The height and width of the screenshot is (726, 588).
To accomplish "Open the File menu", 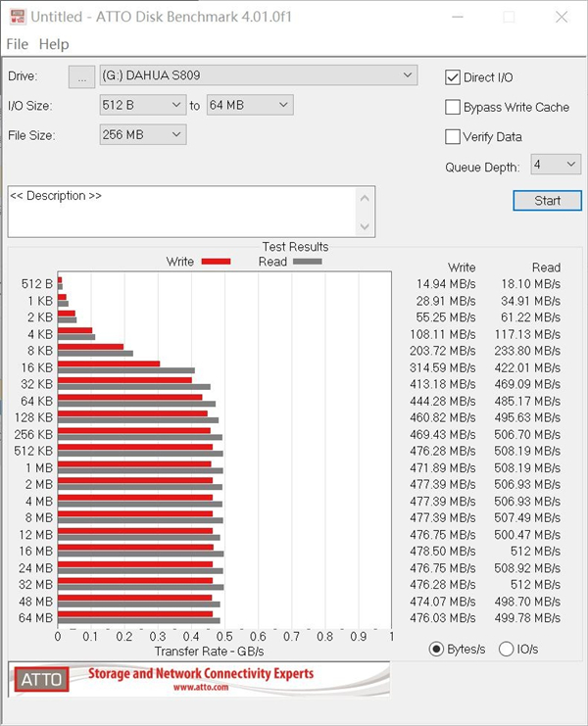I will [17, 44].
